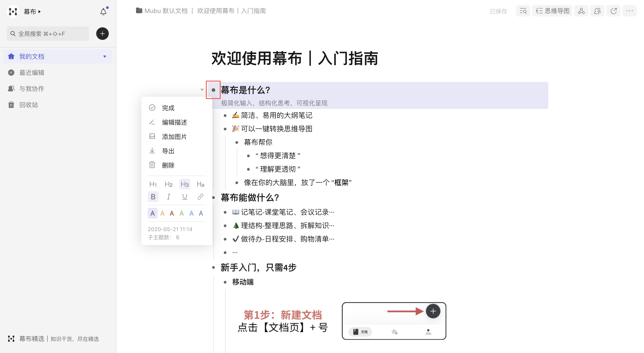
Task: Insert link with chain icon
Action: pyautogui.click(x=200, y=197)
